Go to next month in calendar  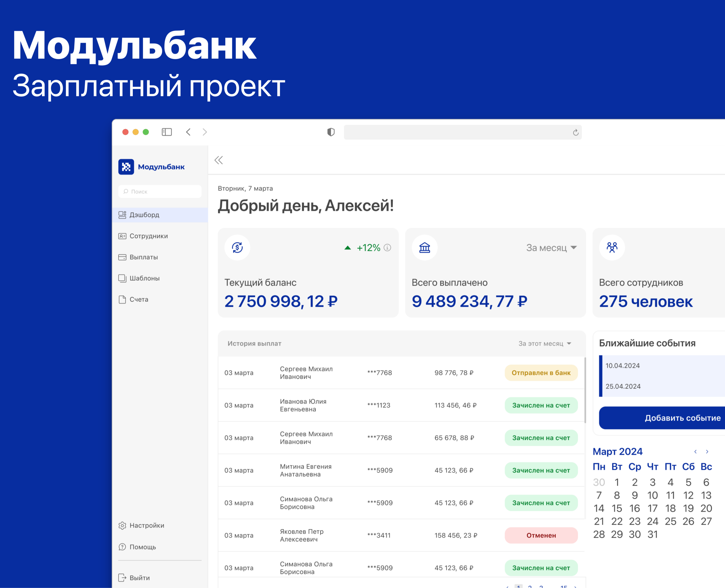(x=707, y=452)
